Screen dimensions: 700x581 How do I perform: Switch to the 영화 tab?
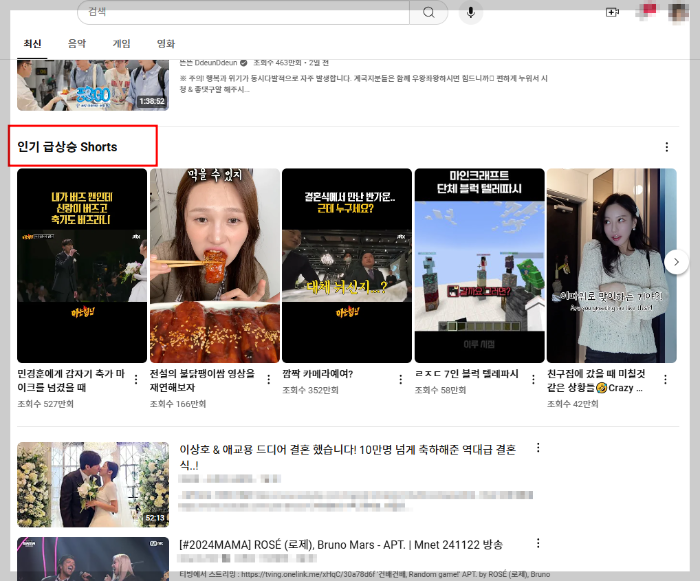point(166,44)
